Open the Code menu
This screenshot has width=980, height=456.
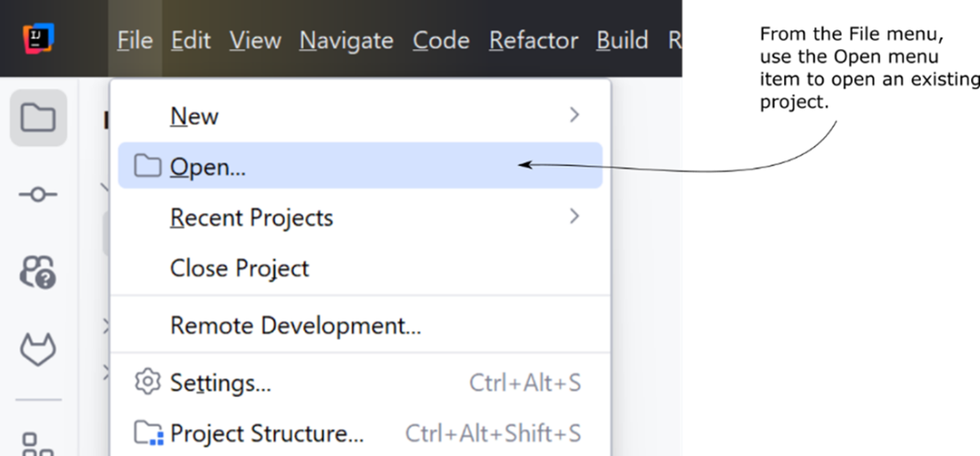coord(441,41)
